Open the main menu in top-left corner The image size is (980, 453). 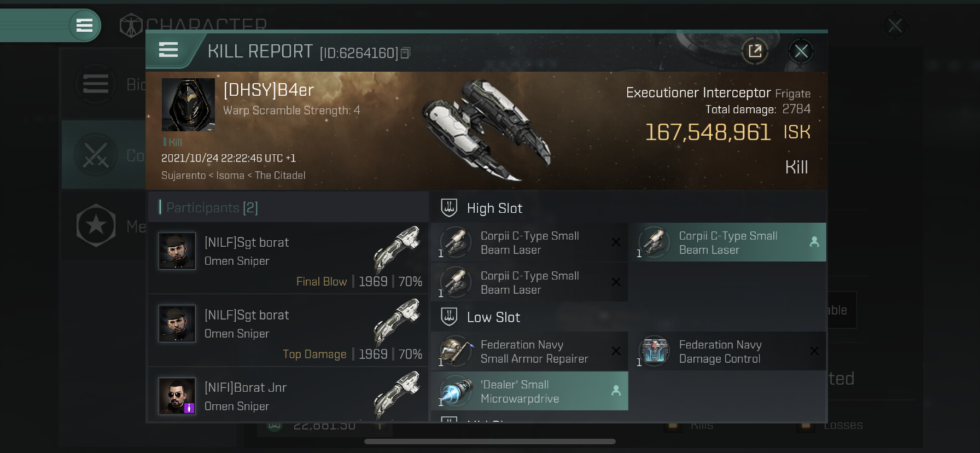tap(84, 25)
